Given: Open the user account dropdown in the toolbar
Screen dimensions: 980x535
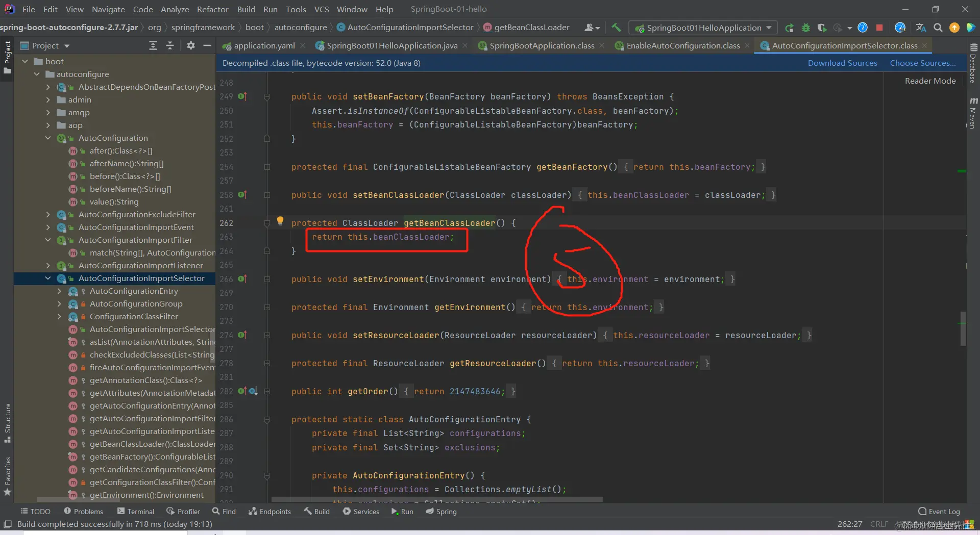Looking at the screenshot, I should (592, 28).
